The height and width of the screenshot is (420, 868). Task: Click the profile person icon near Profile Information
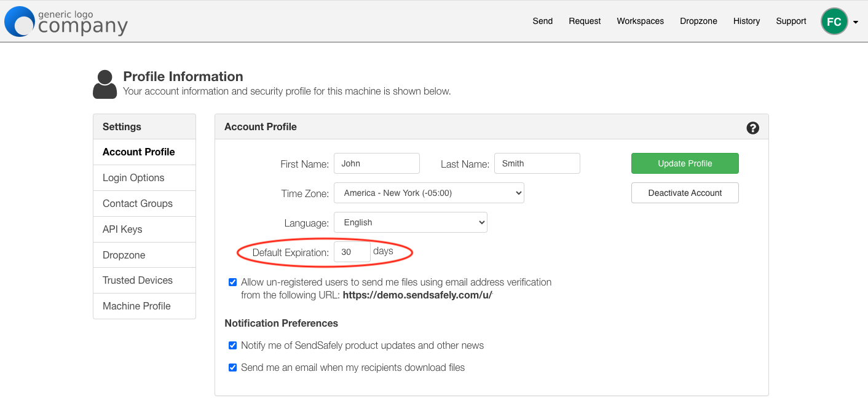pyautogui.click(x=105, y=82)
